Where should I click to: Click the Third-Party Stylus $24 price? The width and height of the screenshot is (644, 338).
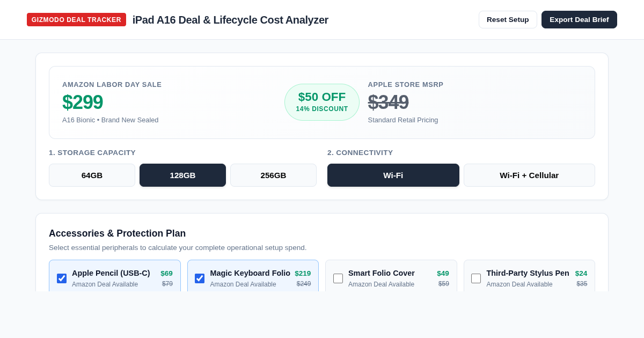[581, 273]
